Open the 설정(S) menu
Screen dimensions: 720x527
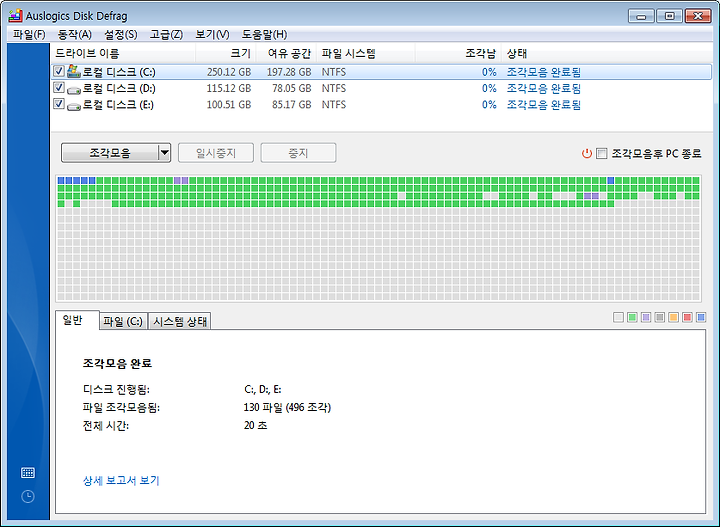click(x=120, y=34)
